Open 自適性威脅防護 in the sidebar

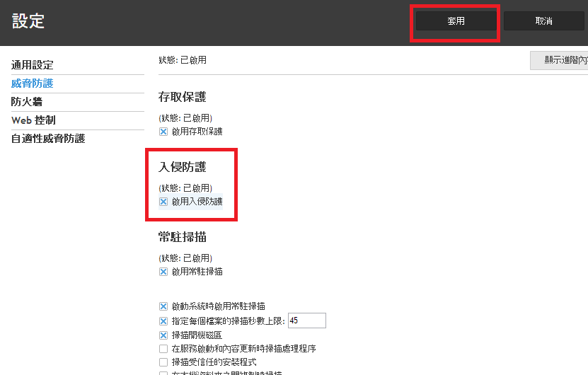[x=48, y=139]
